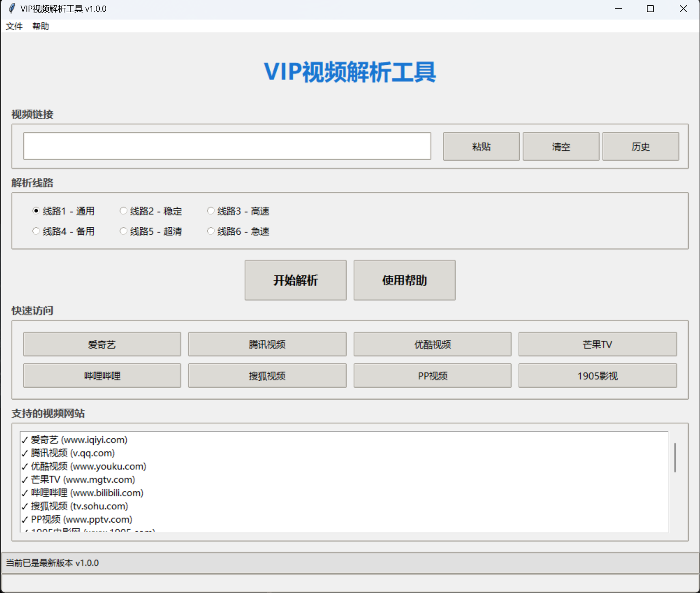Open 爱奇艺 via quick access

tap(102, 344)
